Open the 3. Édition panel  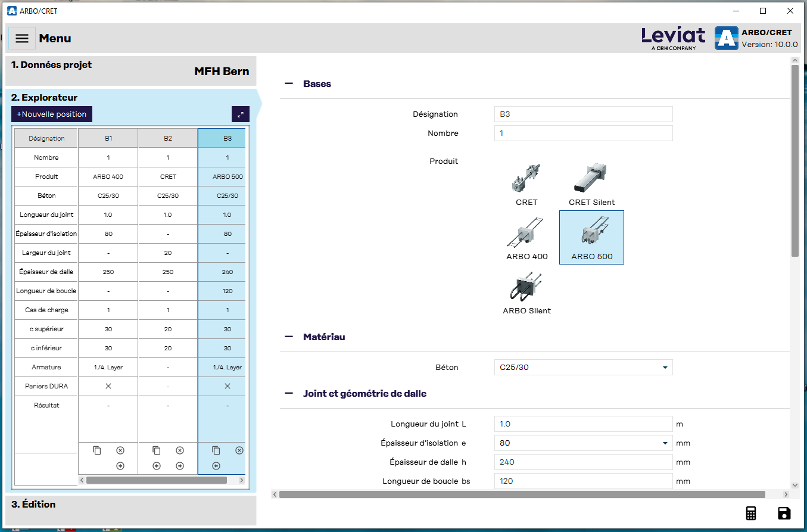pos(130,511)
